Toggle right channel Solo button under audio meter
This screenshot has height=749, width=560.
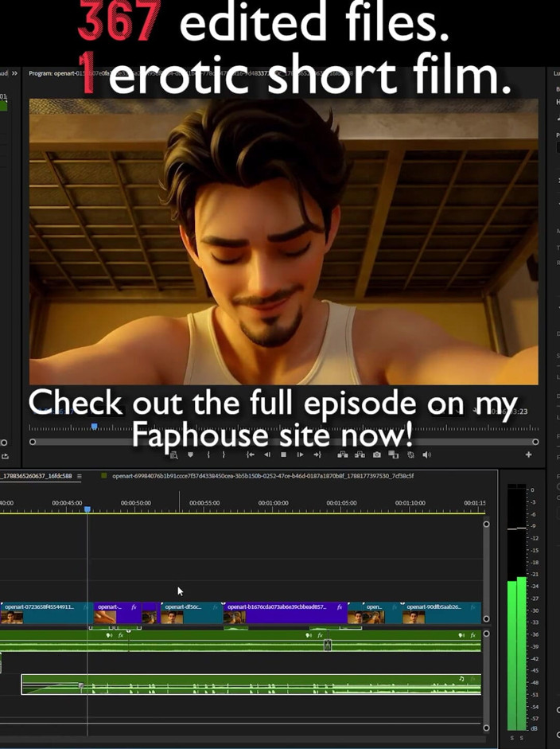coord(521,738)
